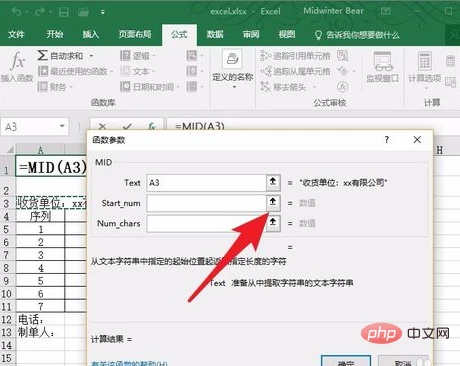
Task: Select row header 7
Action: pyautogui.click(x=7, y=255)
